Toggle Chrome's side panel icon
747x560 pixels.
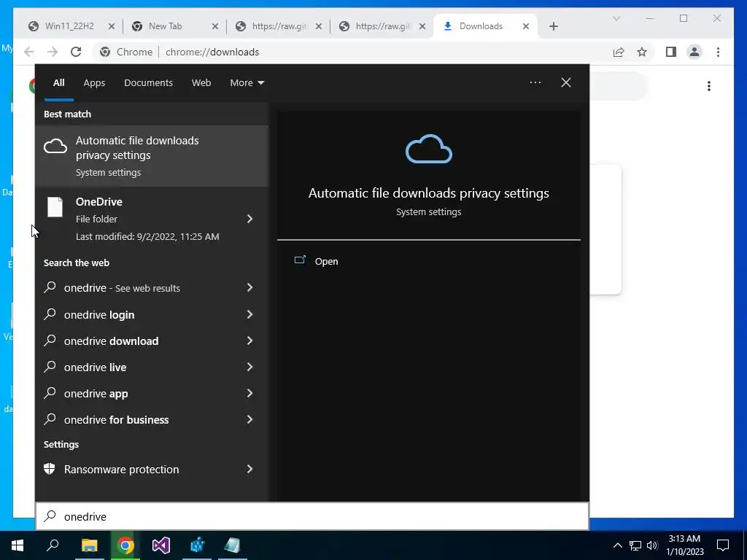coord(671,52)
